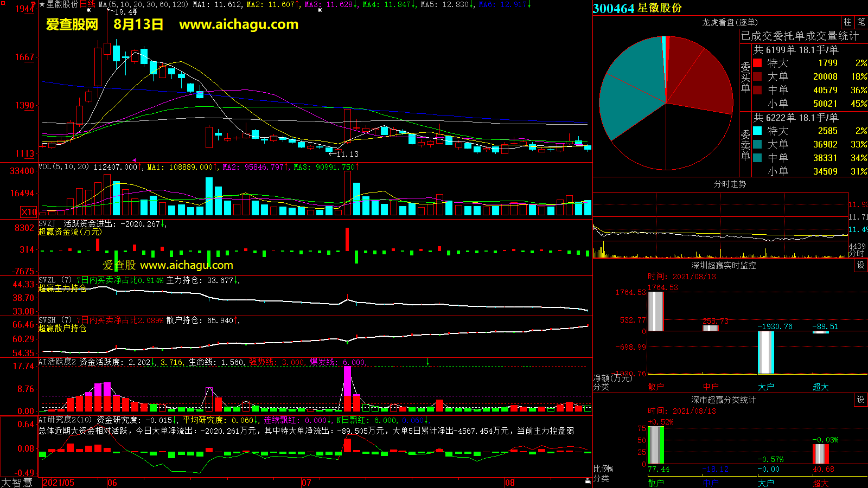Click the 分时 label beside the intraday chart

point(856,253)
